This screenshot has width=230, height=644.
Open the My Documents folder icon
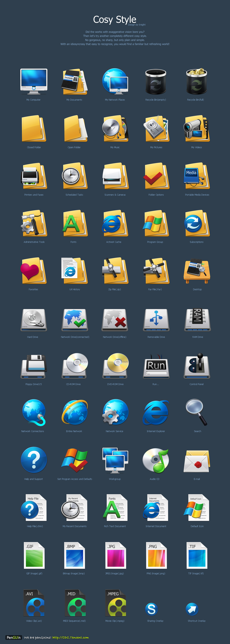tap(74, 82)
